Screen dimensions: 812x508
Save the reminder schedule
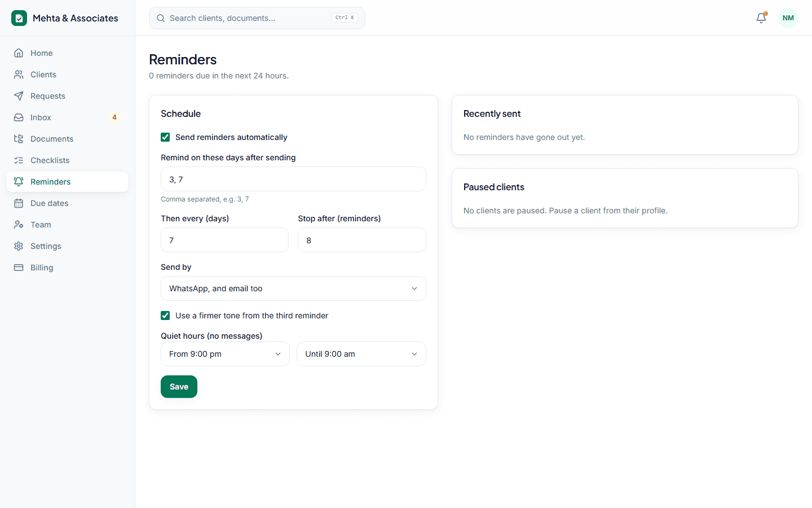(179, 387)
